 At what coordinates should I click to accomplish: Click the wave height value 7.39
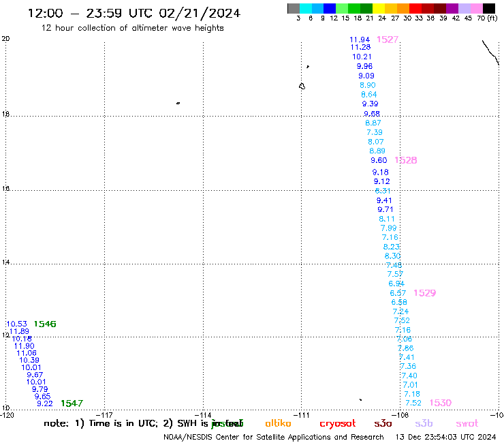(375, 132)
